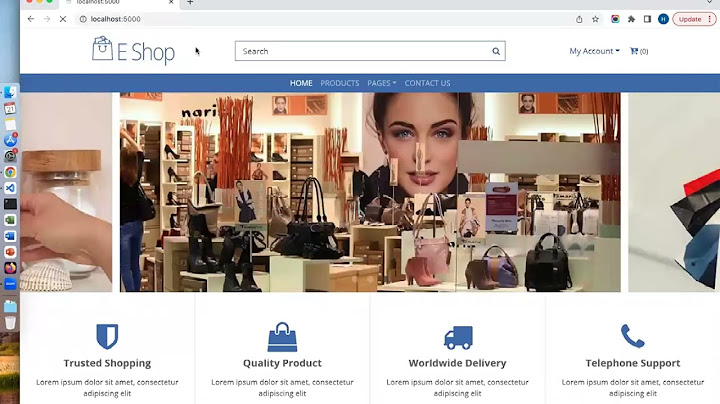Screen dimensions: 720x404
Task: Show the previous slide with jar image
Action: [66, 192]
